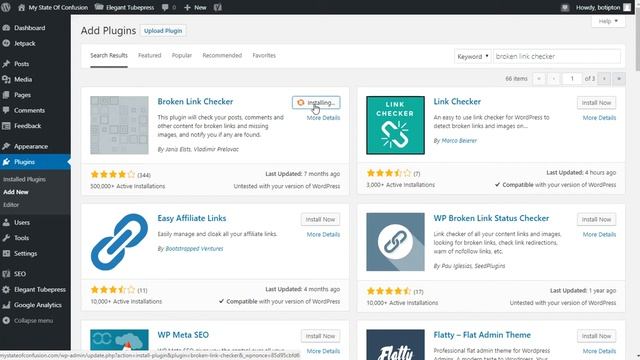Screen dimensions: 640x360
Task: Open Link Checker plugin title
Action: [457, 101]
